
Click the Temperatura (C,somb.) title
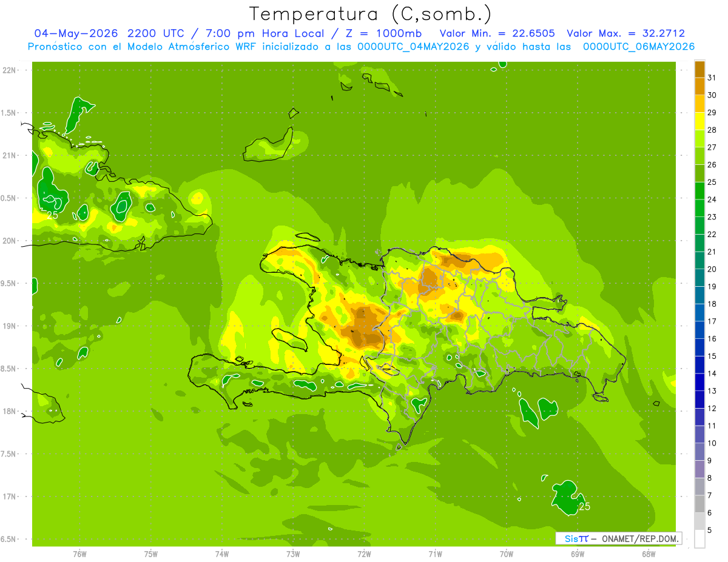click(x=371, y=13)
